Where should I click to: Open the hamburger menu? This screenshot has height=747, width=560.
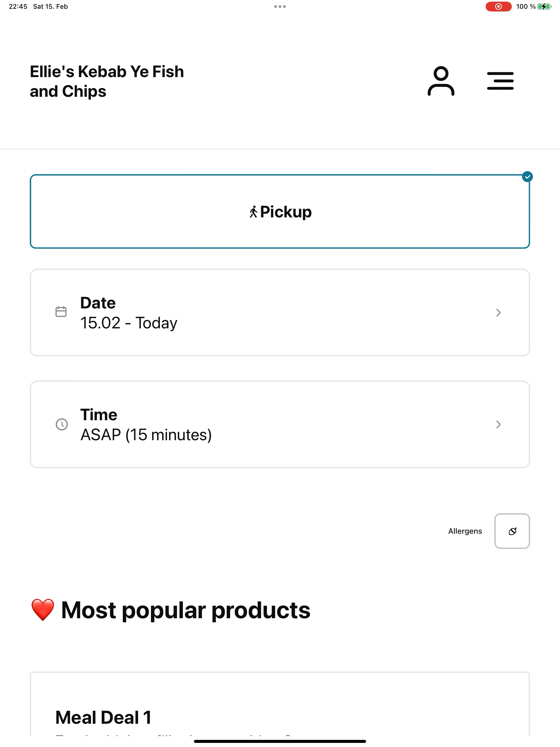coord(500,81)
